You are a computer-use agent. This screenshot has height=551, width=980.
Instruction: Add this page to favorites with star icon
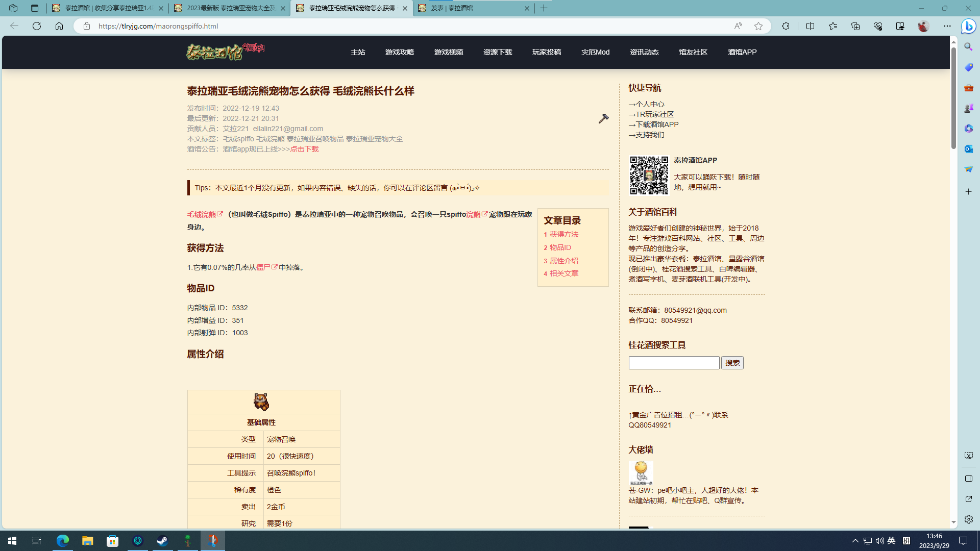coord(758,26)
